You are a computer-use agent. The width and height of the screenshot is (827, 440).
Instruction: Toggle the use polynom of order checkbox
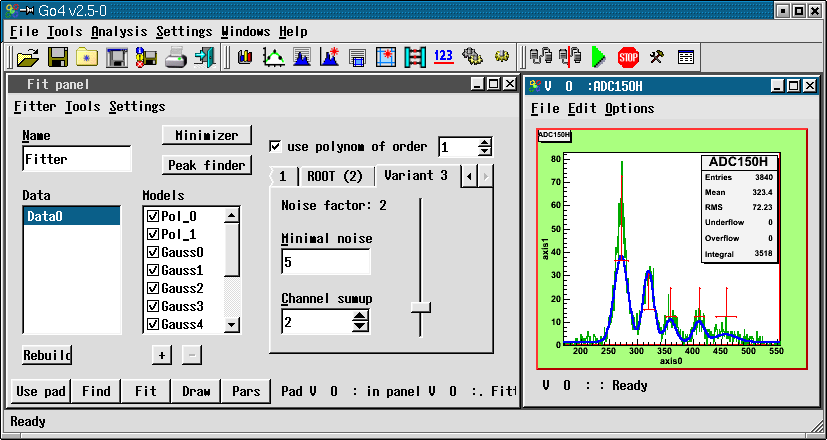coord(277,146)
